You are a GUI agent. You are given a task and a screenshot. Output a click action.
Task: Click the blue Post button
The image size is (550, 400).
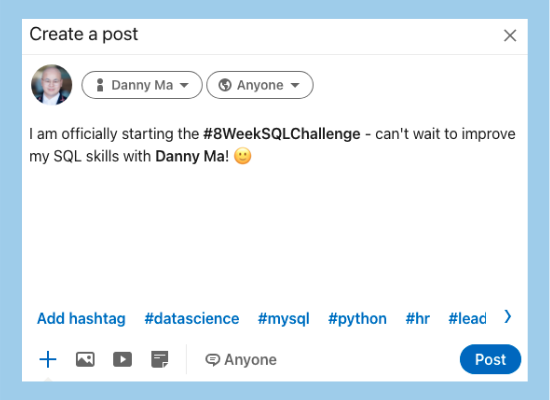pos(490,359)
